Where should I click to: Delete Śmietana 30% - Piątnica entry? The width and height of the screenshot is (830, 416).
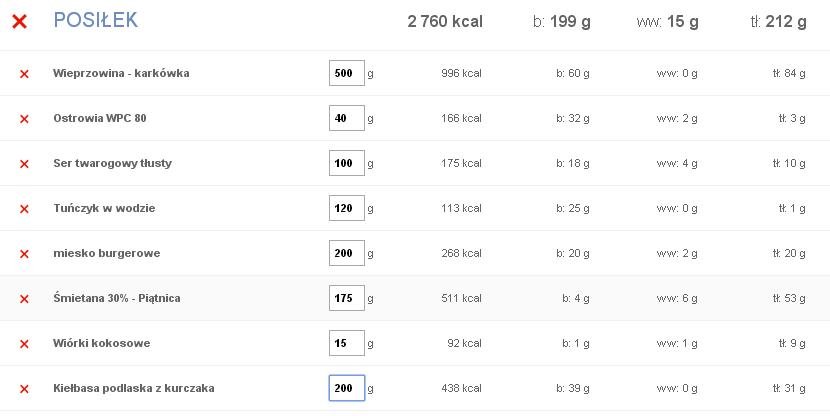pyautogui.click(x=24, y=299)
